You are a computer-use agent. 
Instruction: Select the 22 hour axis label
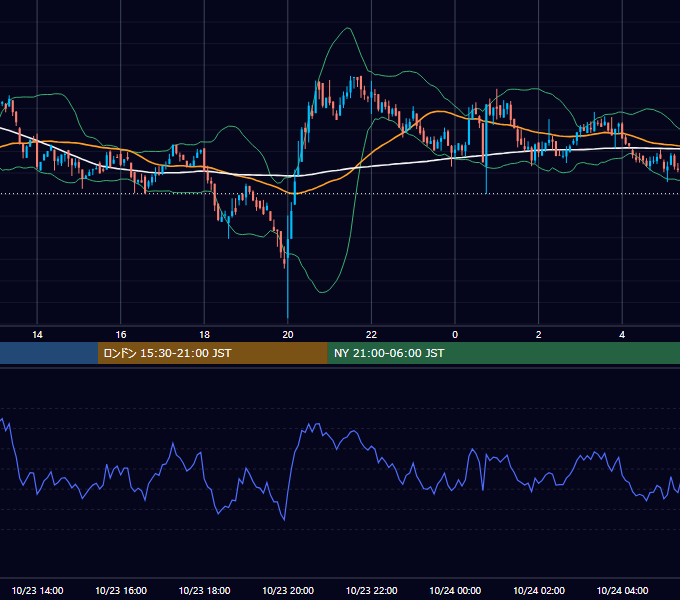(x=371, y=335)
